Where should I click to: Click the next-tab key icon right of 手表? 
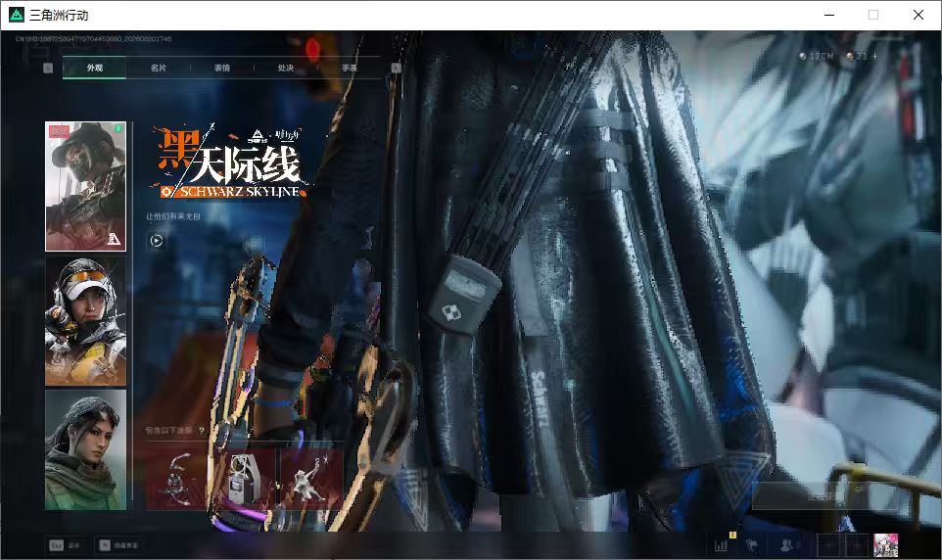pyautogui.click(x=396, y=68)
